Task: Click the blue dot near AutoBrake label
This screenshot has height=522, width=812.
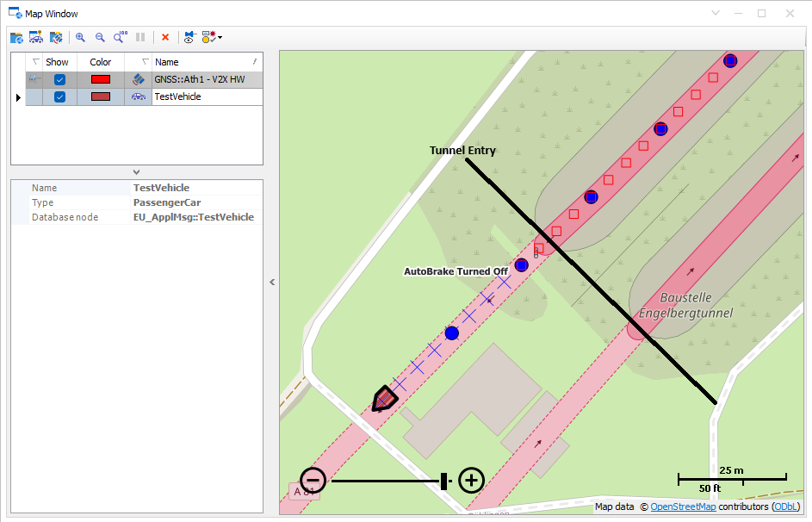Action: pos(522,265)
